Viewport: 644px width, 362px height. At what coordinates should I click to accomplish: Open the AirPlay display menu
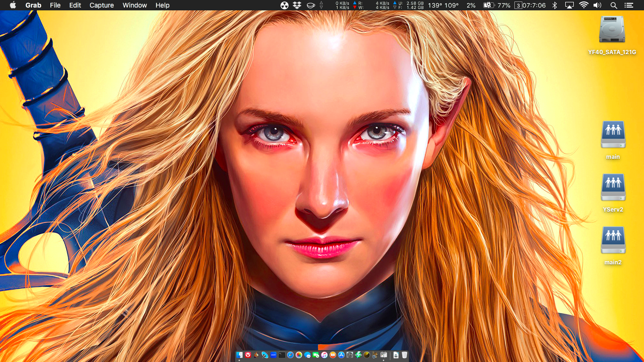point(570,5)
